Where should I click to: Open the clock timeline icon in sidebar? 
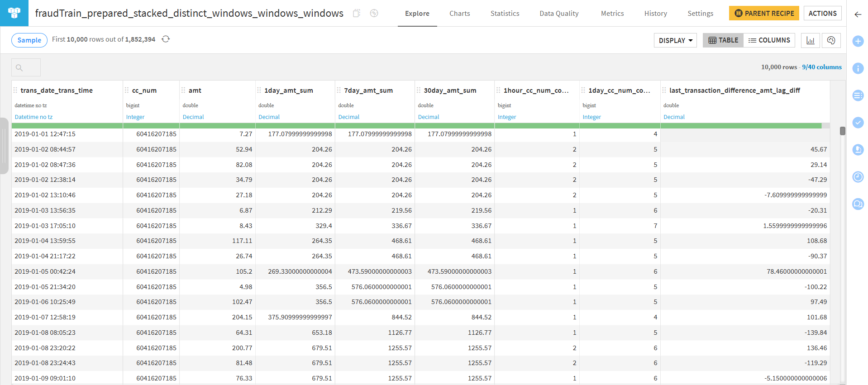(x=858, y=177)
